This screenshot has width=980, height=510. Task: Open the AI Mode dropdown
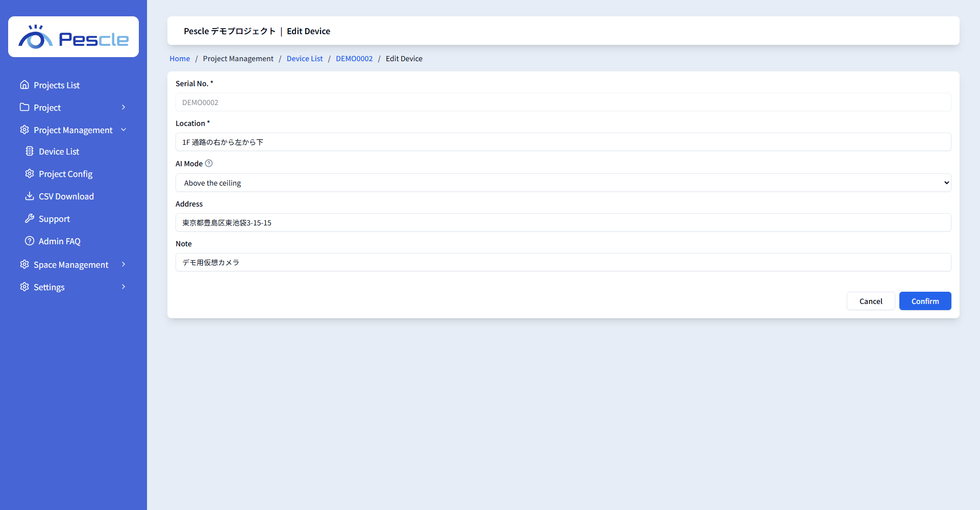563,183
